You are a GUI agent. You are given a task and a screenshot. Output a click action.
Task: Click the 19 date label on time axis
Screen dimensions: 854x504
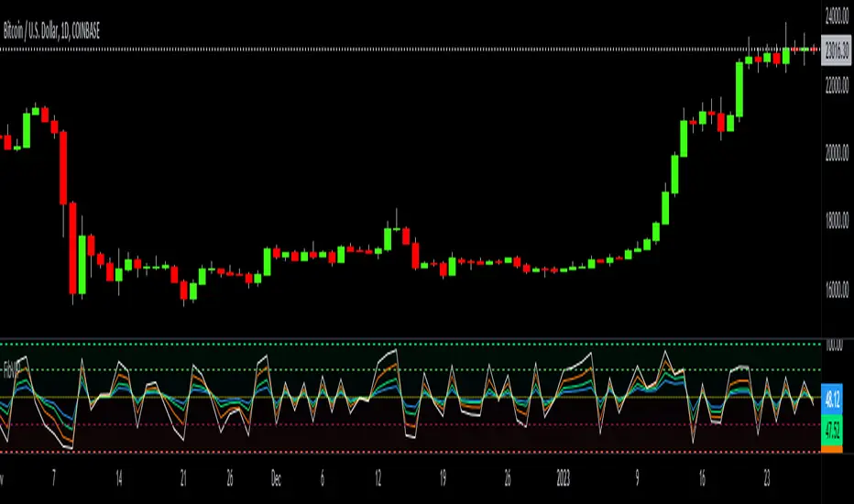point(443,479)
